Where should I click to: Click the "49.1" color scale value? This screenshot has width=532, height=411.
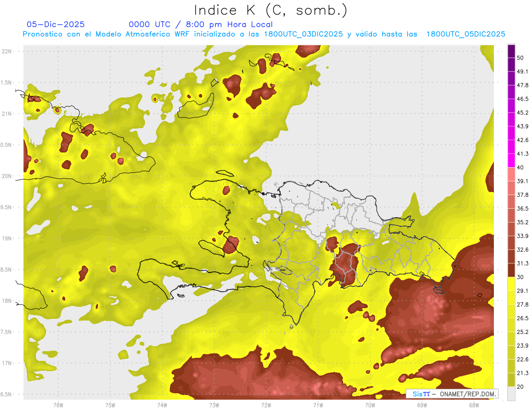[522, 71]
